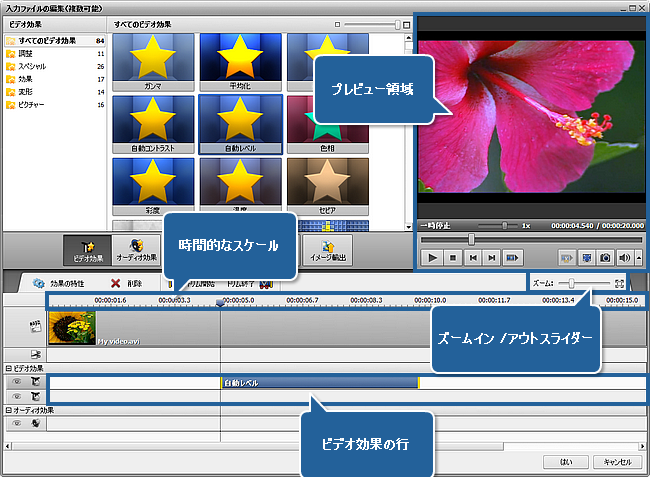This screenshot has width=650, height=477.
Task: Open the volume dropdown arrow beside speaker
Action: [637, 257]
